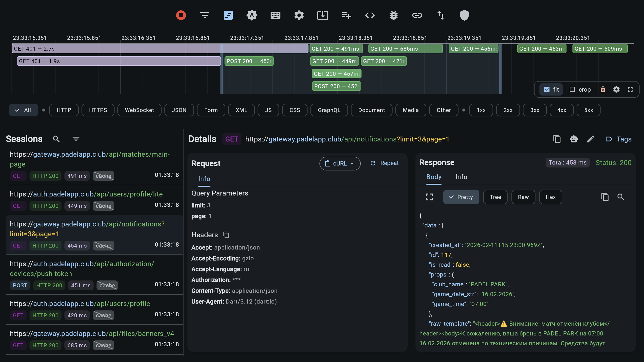
Task: Click the code brackets toolbar icon
Action: pos(370,15)
